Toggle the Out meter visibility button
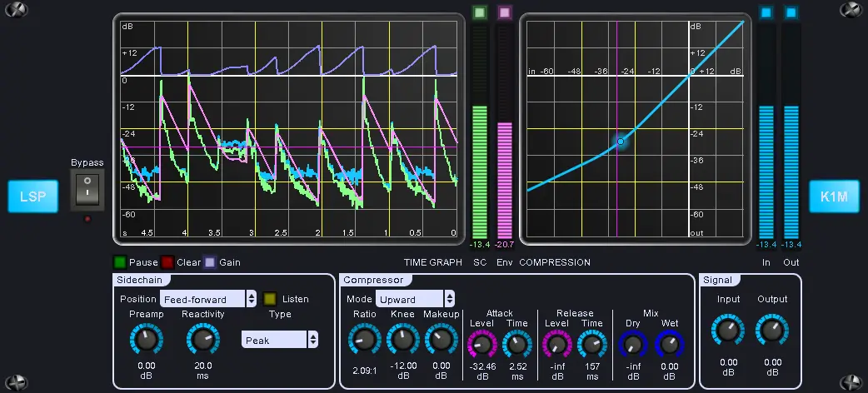The width and height of the screenshot is (868, 393). tap(791, 12)
